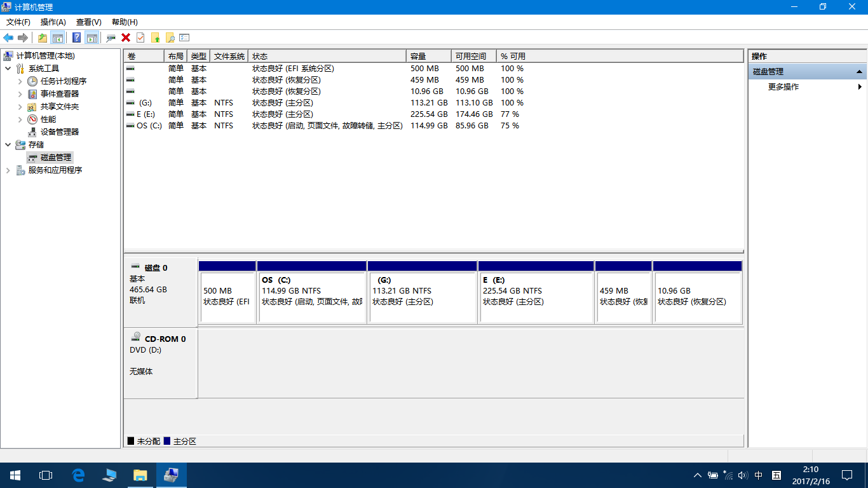Show hidden tray icons chevron
The image size is (868, 488).
[x=697, y=475]
